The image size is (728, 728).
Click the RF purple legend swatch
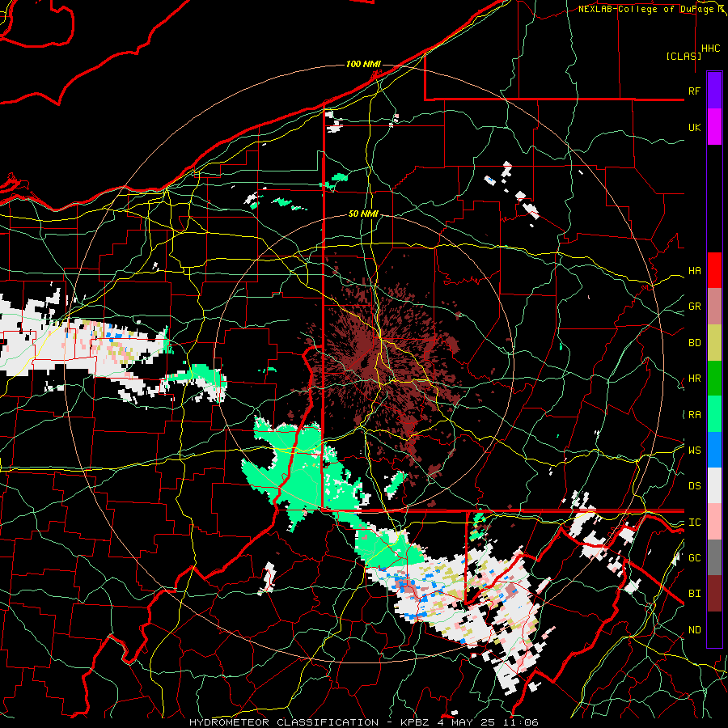click(x=714, y=91)
